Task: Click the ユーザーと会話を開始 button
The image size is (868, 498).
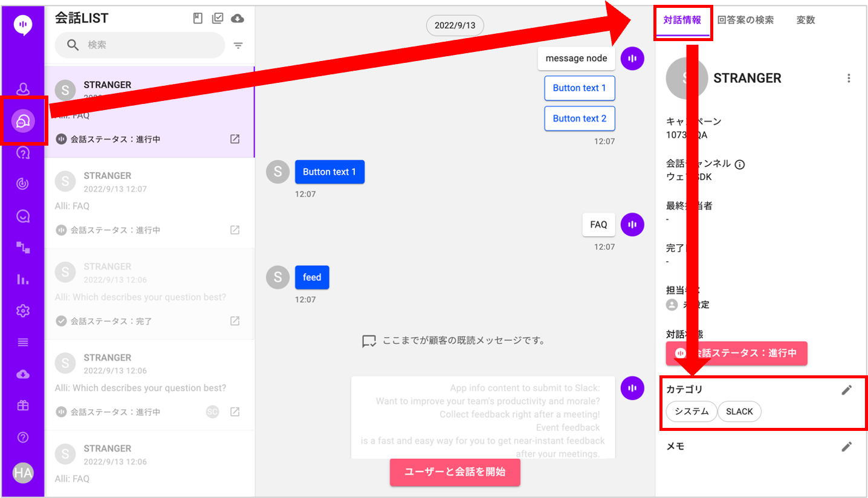Action: [x=455, y=471]
